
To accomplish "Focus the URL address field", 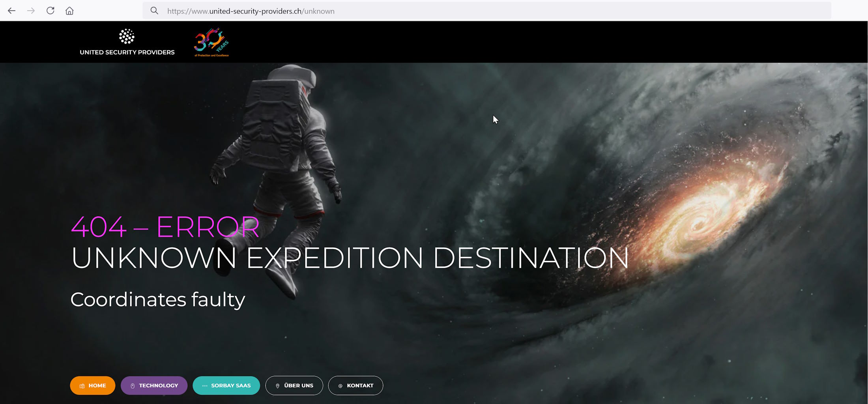I will 473,11.
